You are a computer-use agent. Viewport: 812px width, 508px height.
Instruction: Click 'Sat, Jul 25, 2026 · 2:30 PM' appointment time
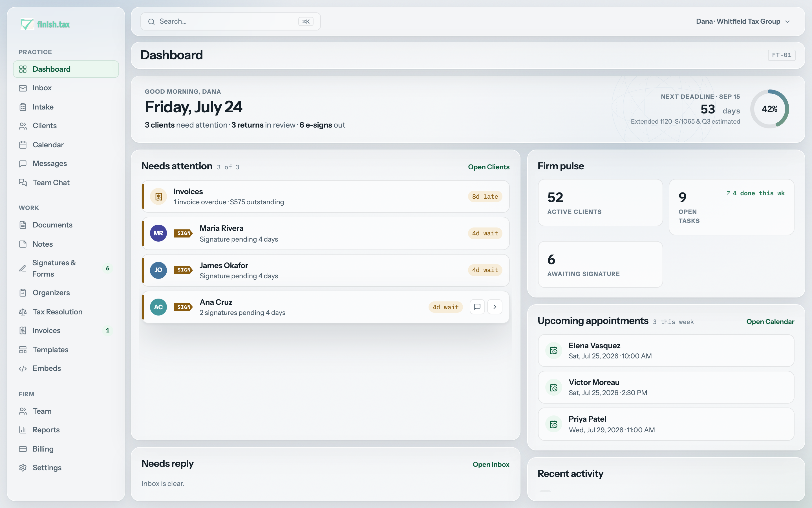[608, 393]
